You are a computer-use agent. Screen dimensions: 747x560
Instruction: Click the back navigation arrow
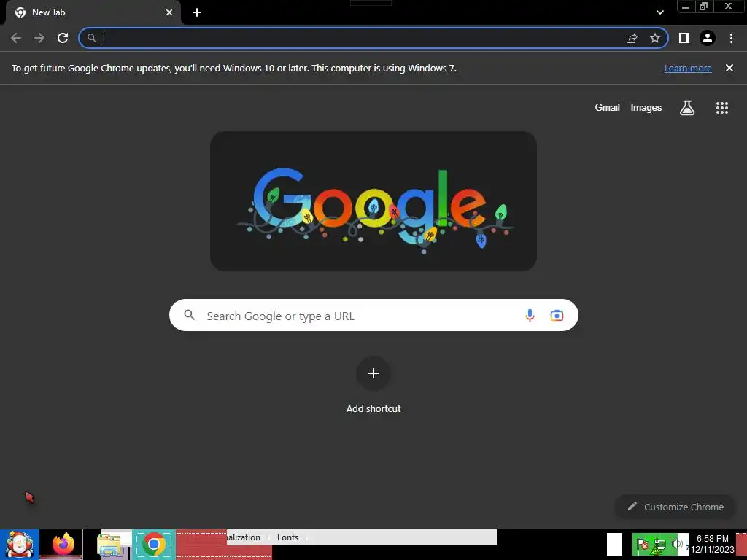[16, 38]
